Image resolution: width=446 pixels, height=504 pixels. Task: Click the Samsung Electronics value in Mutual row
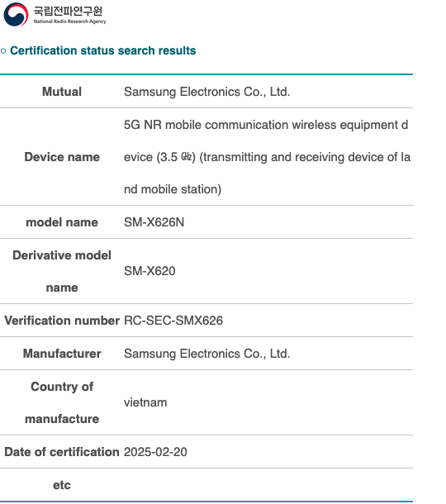pyautogui.click(x=207, y=92)
